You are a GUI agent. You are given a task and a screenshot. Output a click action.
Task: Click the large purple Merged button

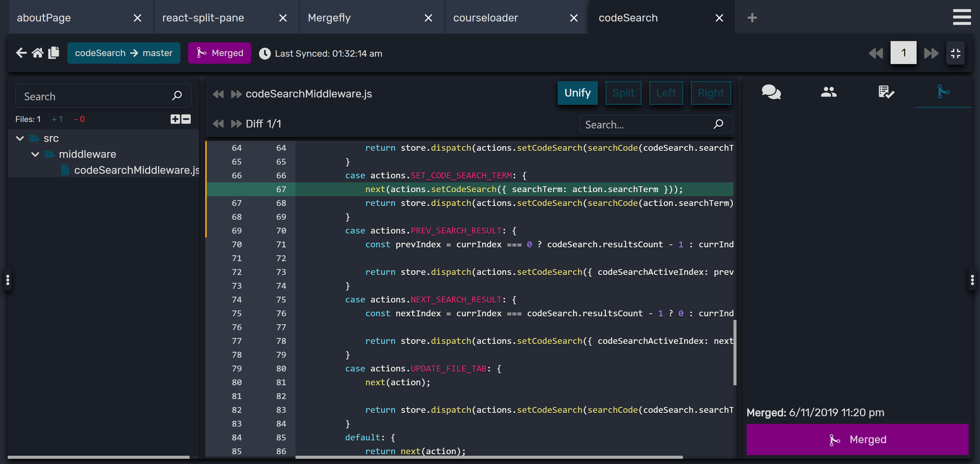click(x=858, y=439)
